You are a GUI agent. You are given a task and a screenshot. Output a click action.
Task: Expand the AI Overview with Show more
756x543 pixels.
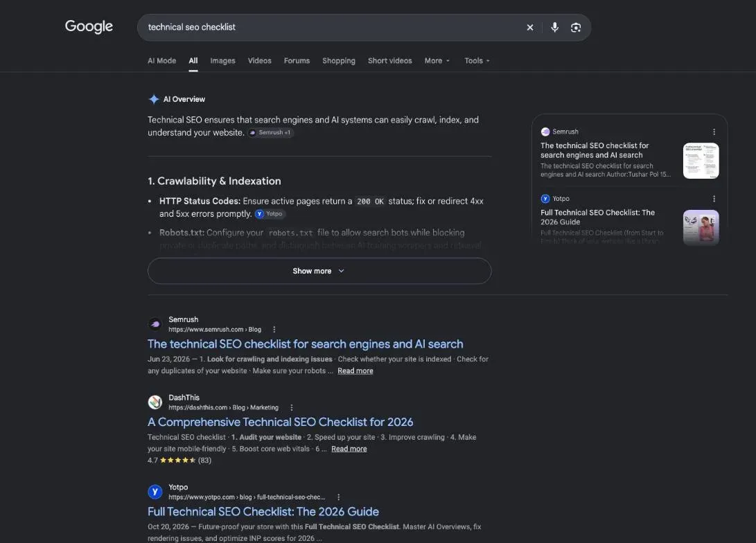(319, 271)
